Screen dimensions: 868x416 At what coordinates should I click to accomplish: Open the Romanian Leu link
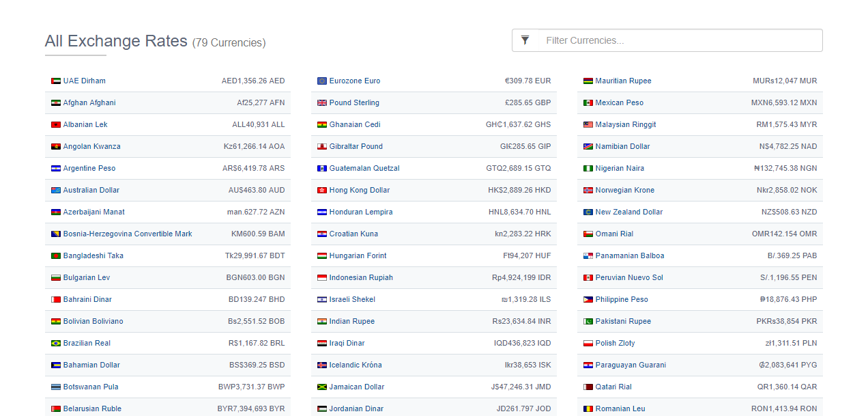(620, 408)
